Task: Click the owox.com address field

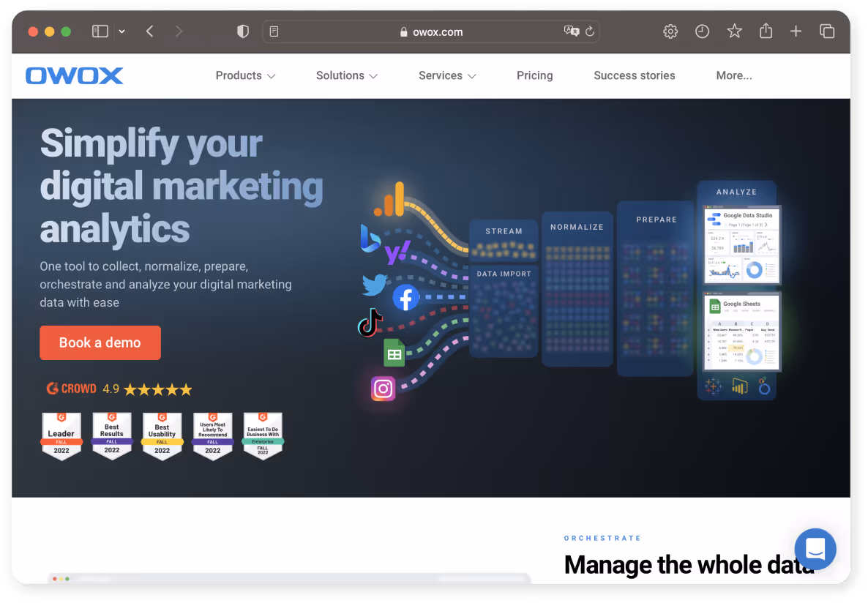Action: coord(432,31)
